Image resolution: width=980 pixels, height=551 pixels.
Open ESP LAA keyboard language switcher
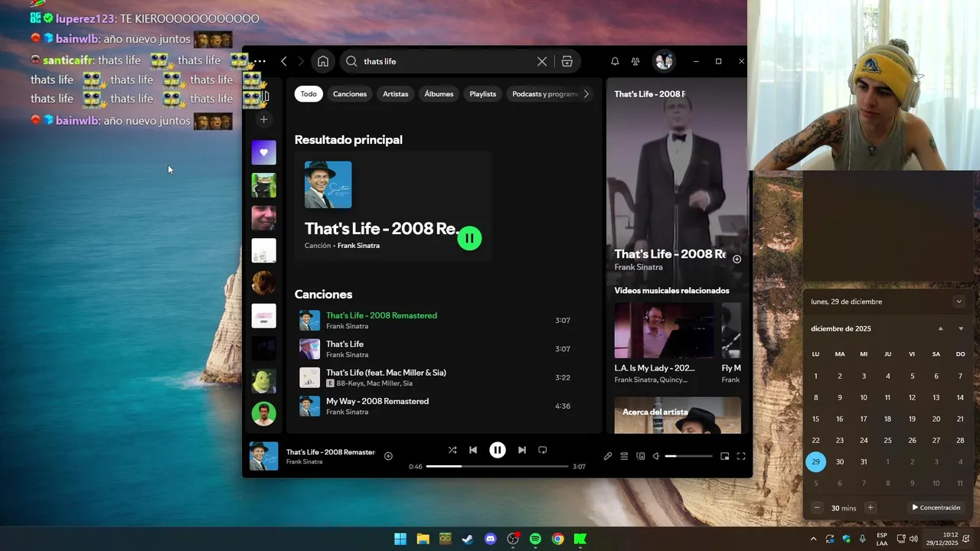[882, 539]
